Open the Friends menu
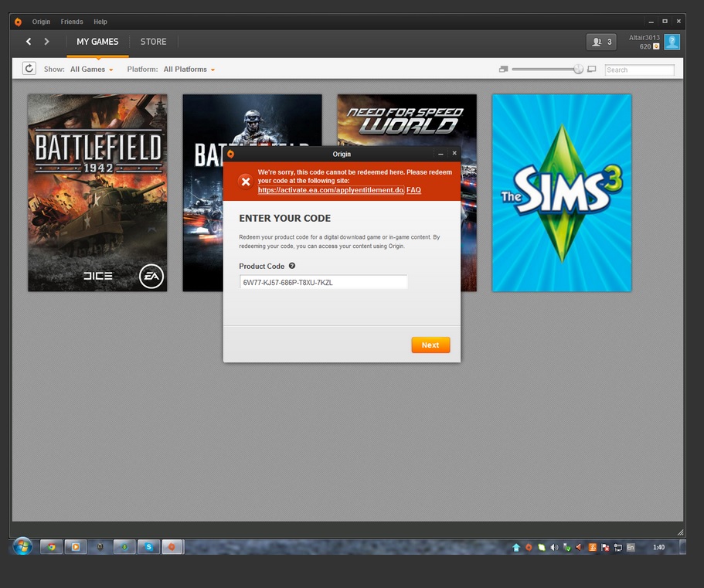The width and height of the screenshot is (704, 588). [72, 22]
